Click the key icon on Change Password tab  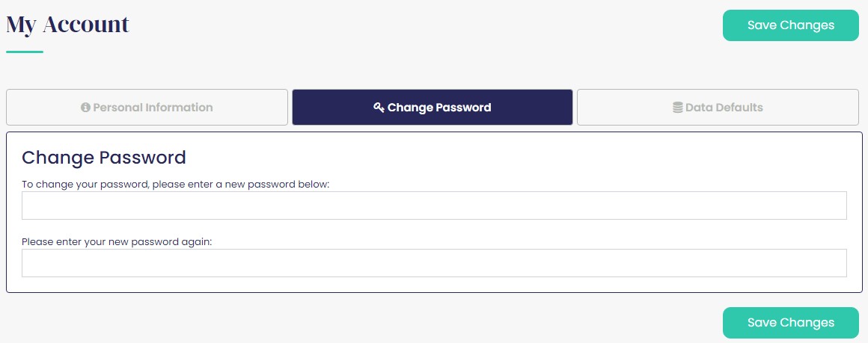379,108
